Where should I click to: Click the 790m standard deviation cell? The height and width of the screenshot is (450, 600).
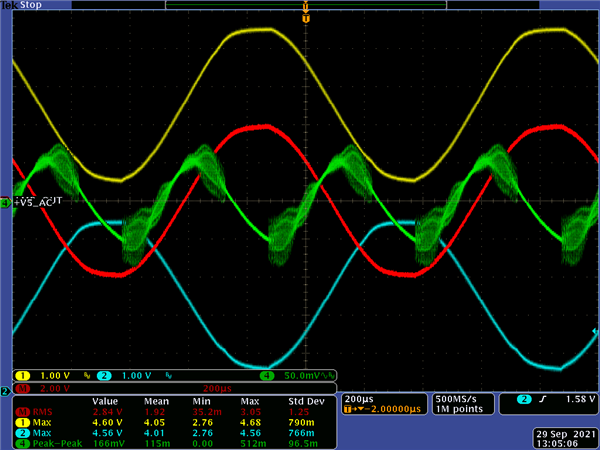point(301,422)
